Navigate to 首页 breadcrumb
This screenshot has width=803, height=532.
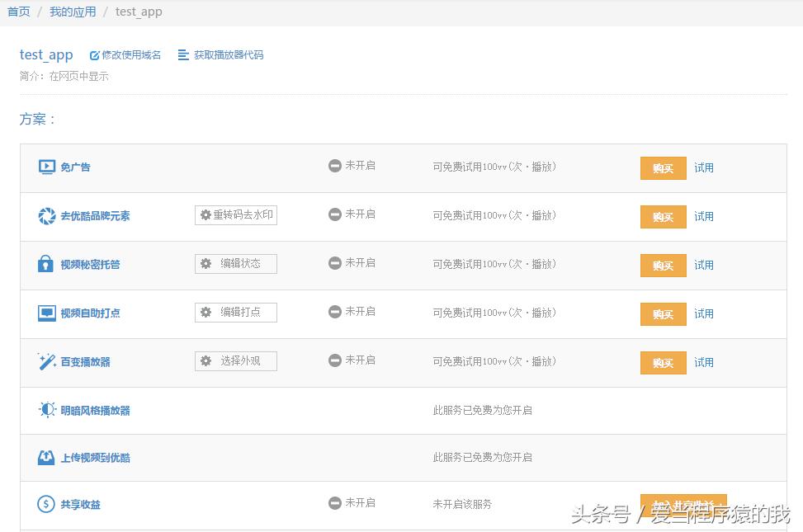pos(18,12)
